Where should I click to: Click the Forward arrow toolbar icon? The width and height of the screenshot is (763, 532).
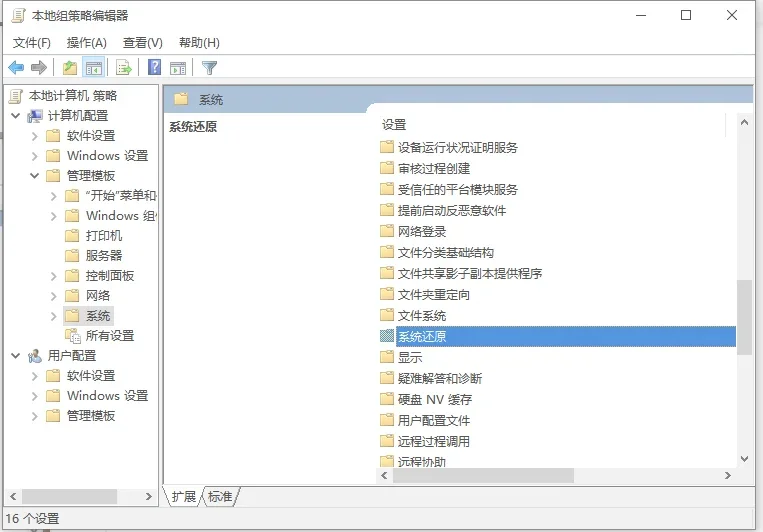pyautogui.click(x=38, y=68)
